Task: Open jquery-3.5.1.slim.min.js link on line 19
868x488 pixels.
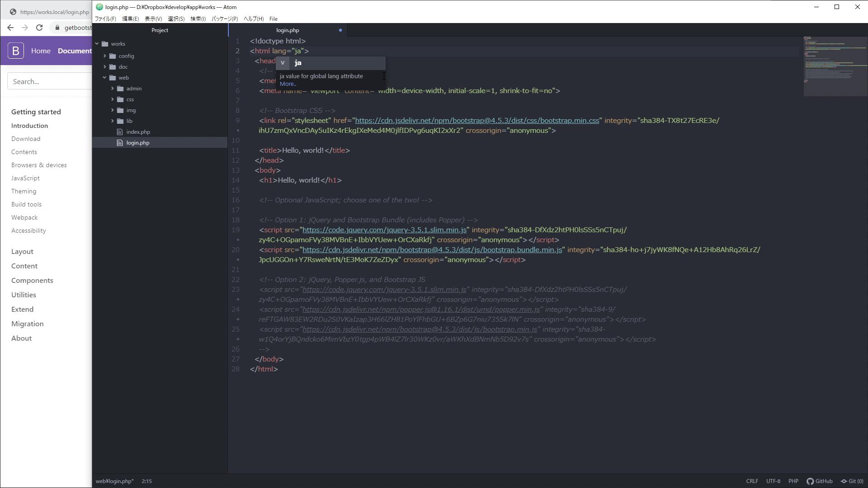Action: [384, 230]
